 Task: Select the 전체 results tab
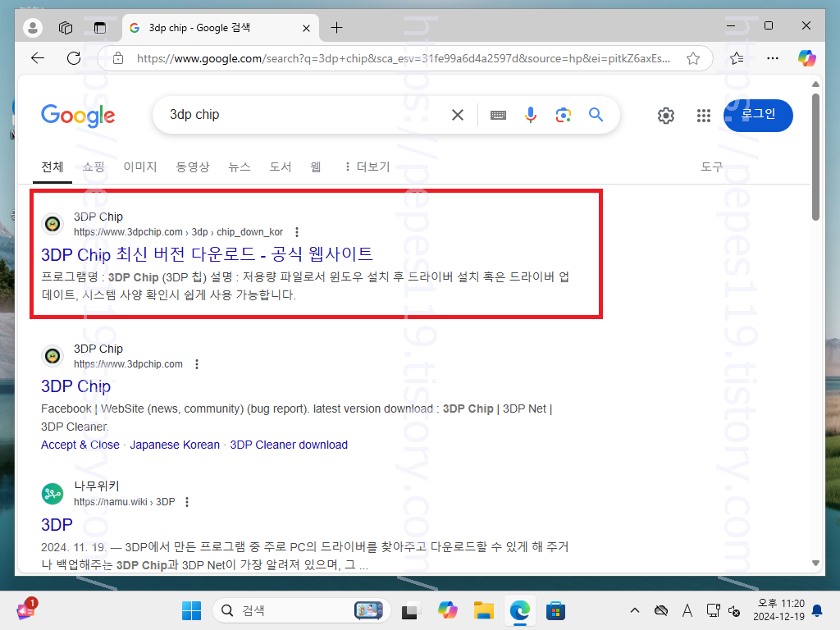pos(52,167)
